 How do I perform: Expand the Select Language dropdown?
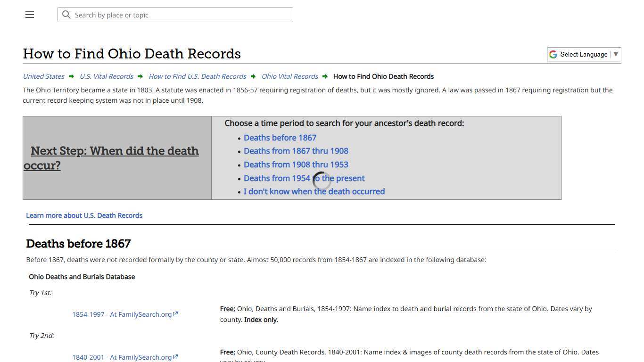pos(583,54)
